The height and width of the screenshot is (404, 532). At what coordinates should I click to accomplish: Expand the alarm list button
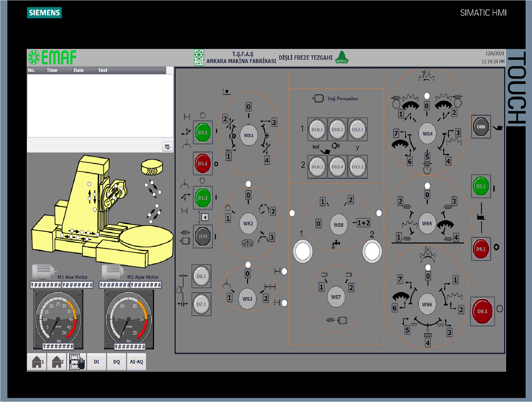[x=167, y=147]
